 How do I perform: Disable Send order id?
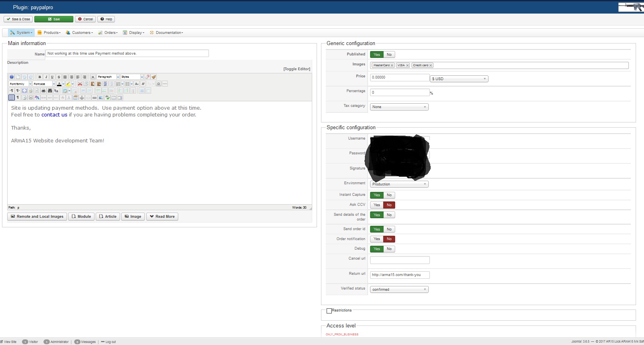pos(389,229)
